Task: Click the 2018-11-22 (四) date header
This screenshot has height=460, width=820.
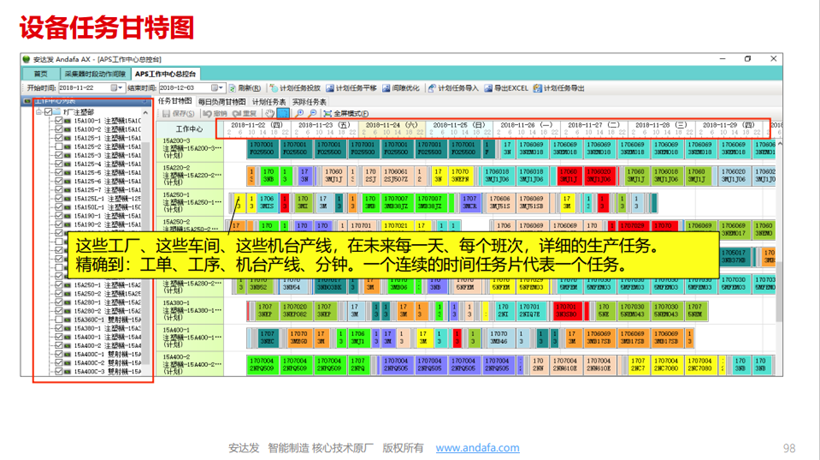Action: tap(257, 125)
